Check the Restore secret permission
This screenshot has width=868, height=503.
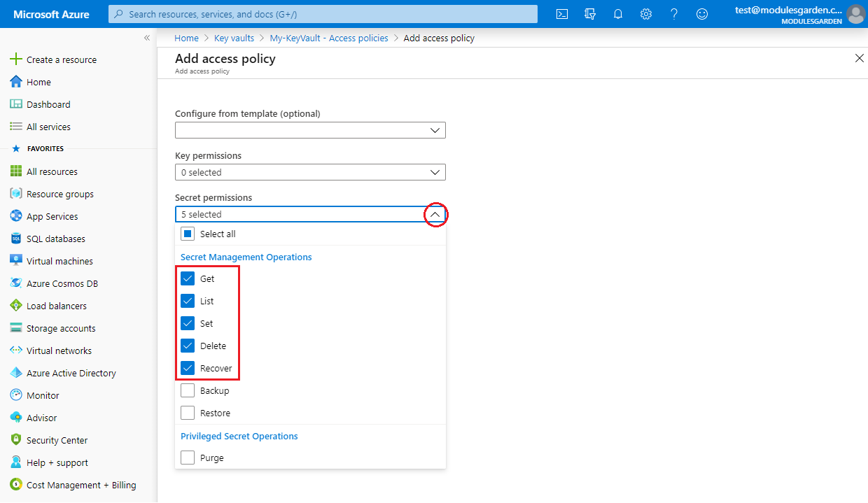coord(188,413)
